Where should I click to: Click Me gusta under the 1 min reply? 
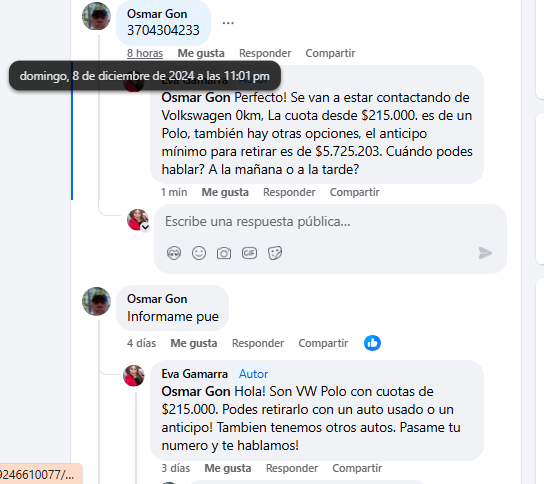(225, 192)
